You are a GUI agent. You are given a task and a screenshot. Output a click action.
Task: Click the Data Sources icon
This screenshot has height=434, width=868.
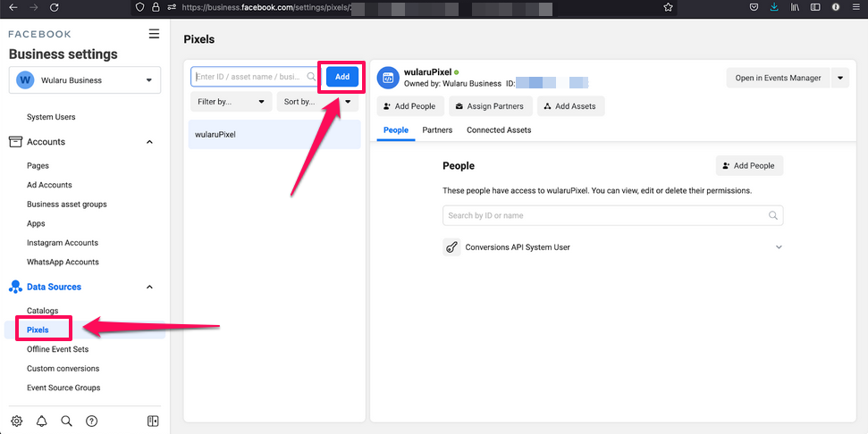pyautogui.click(x=15, y=287)
